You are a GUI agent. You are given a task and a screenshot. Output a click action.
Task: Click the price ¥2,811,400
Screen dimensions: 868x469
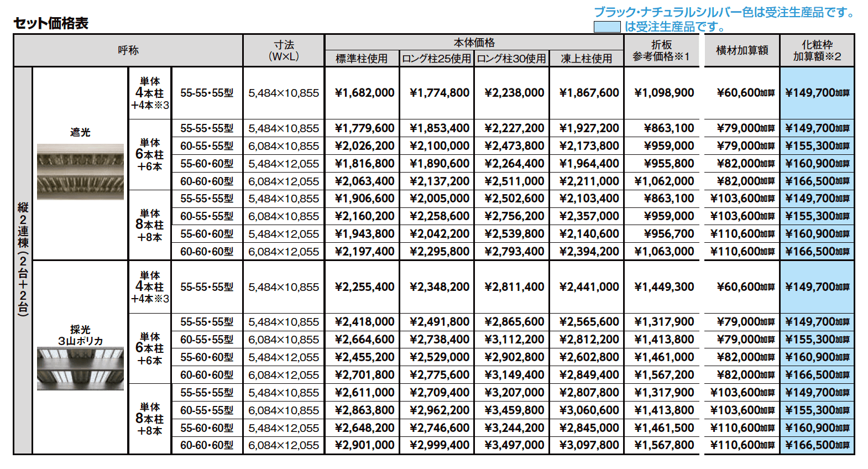(x=514, y=287)
